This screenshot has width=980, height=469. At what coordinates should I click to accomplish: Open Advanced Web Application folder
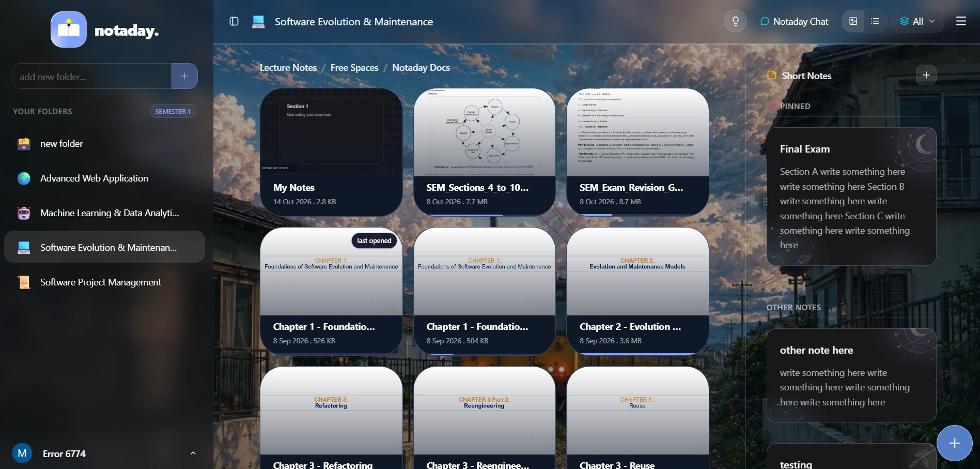(104, 178)
